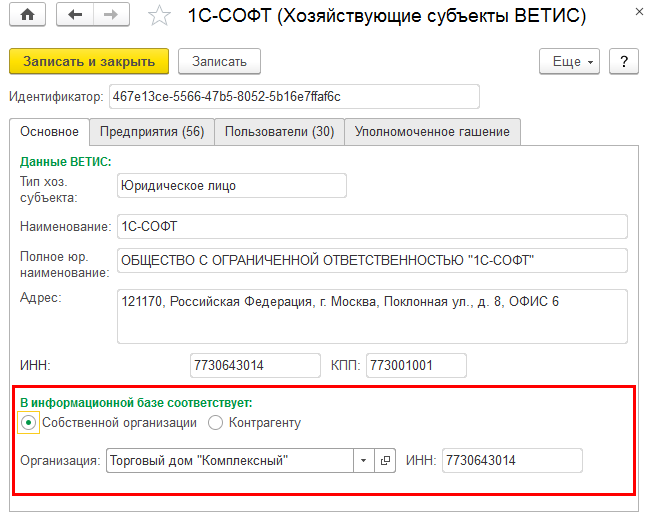Close the form with the X
The image size is (646, 518).
(x=639, y=12)
